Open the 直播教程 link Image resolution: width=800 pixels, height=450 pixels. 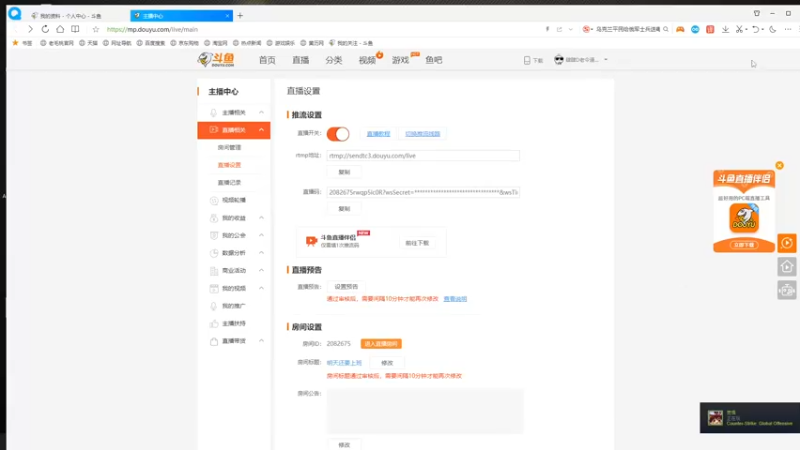pos(378,134)
